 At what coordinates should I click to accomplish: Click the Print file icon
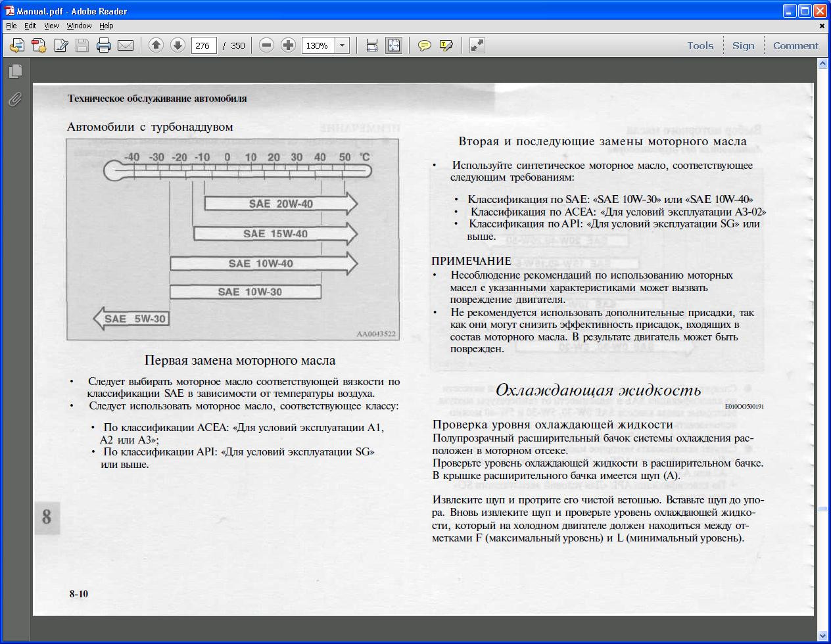point(103,45)
